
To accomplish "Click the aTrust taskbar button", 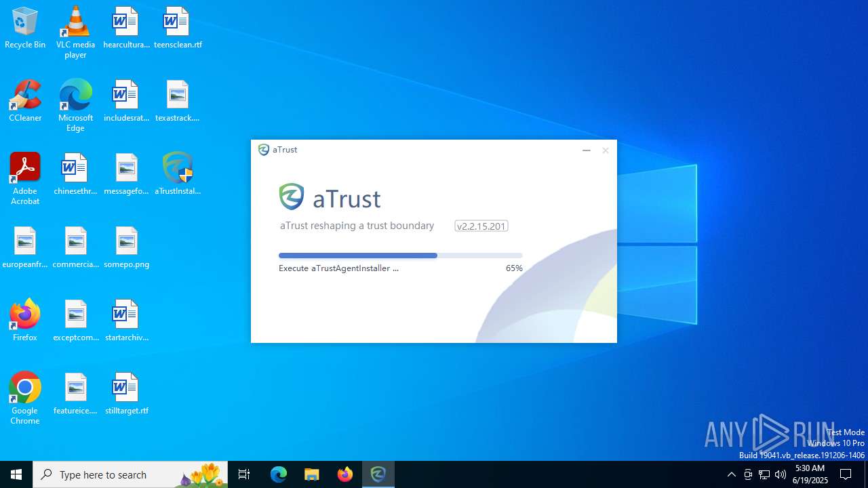I will point(378,474).
